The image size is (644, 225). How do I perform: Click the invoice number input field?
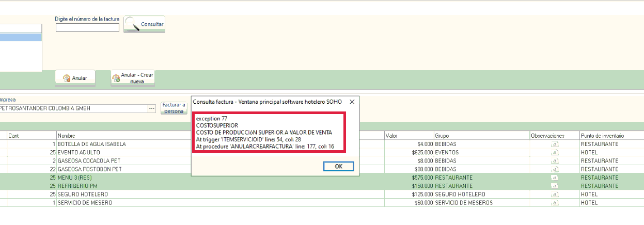[87, 28]
